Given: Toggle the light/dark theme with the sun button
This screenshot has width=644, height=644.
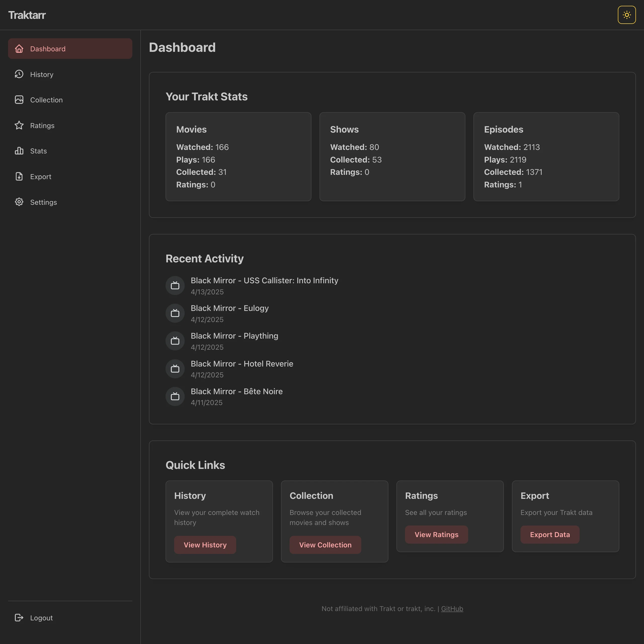Looking at the screenshot, I should 626,15.
